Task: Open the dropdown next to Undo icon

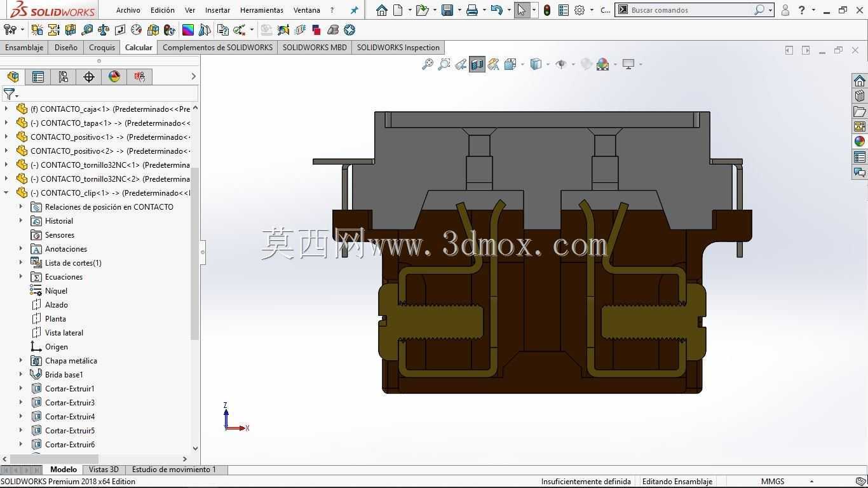Action: pos(509,10)
